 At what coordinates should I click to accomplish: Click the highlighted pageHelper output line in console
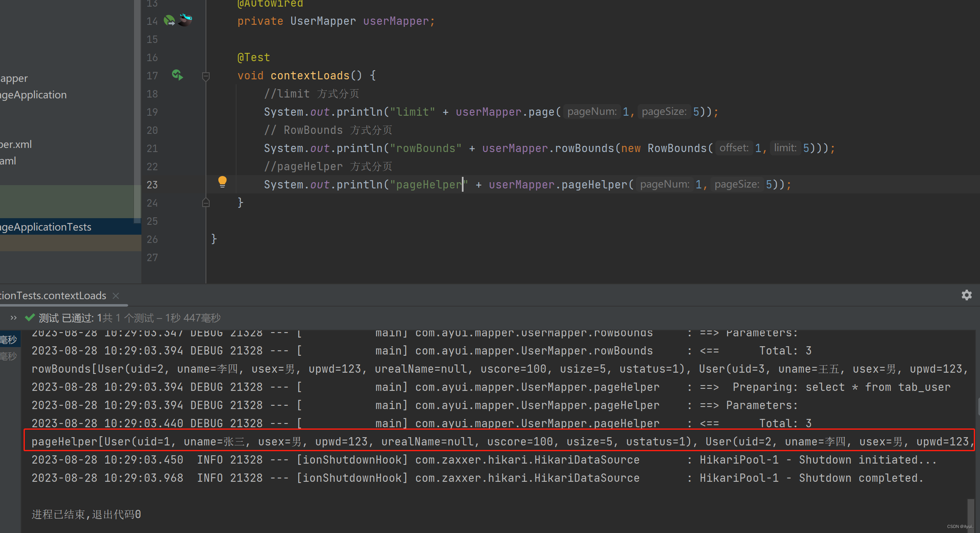click(496, 442)
